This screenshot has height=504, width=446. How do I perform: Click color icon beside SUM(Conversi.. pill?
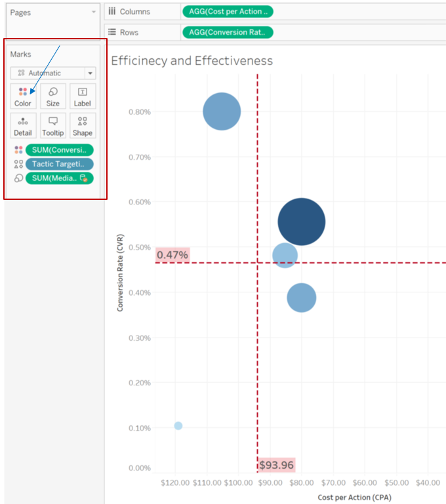coord(18,150)
